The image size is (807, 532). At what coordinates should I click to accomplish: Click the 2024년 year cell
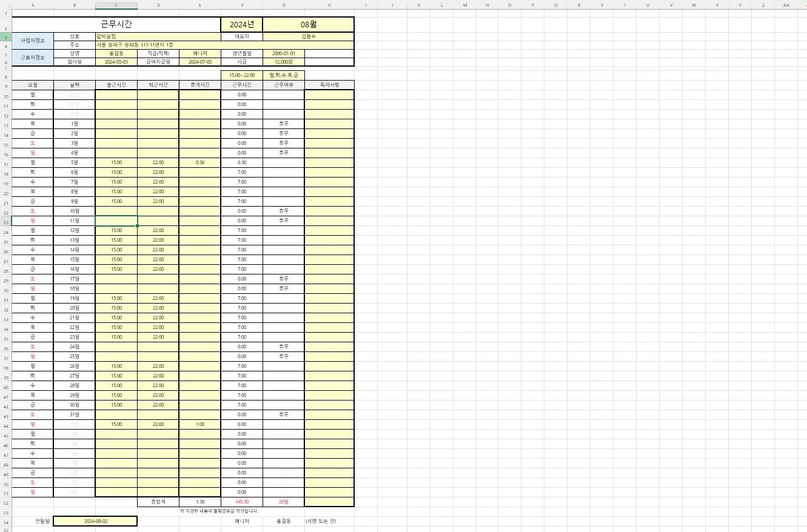[x=242, y=25]
